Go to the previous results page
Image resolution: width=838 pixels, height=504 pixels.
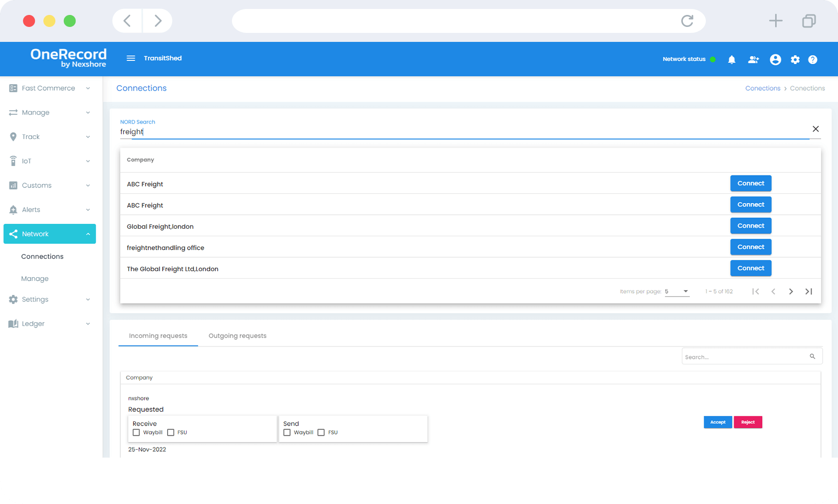[x=773, y=292]
